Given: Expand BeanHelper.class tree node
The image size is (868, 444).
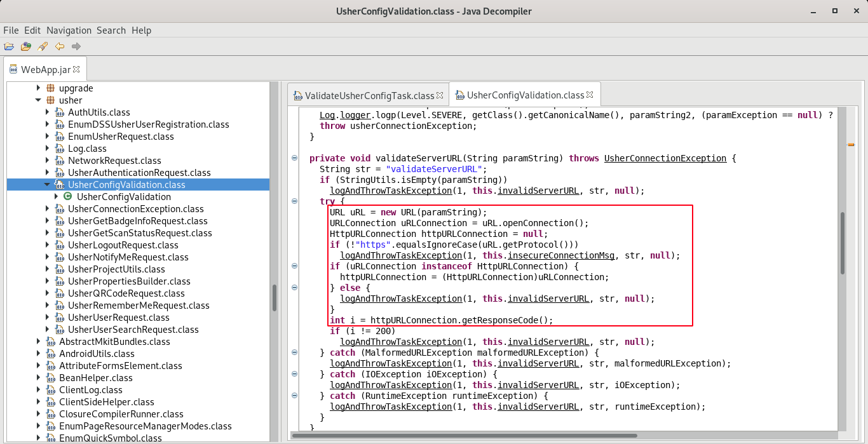Looking at the screenshot, I should point(38,378).
